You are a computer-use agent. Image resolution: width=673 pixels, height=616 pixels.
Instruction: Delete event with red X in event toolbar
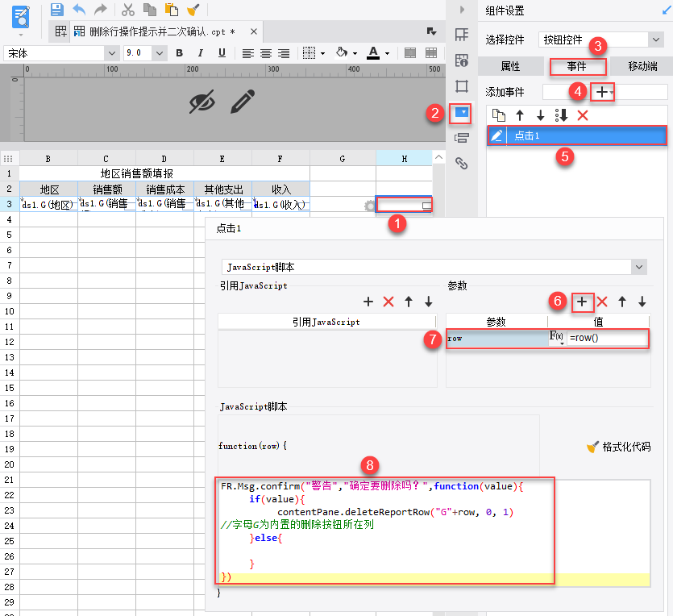click(x=583, y=115)
